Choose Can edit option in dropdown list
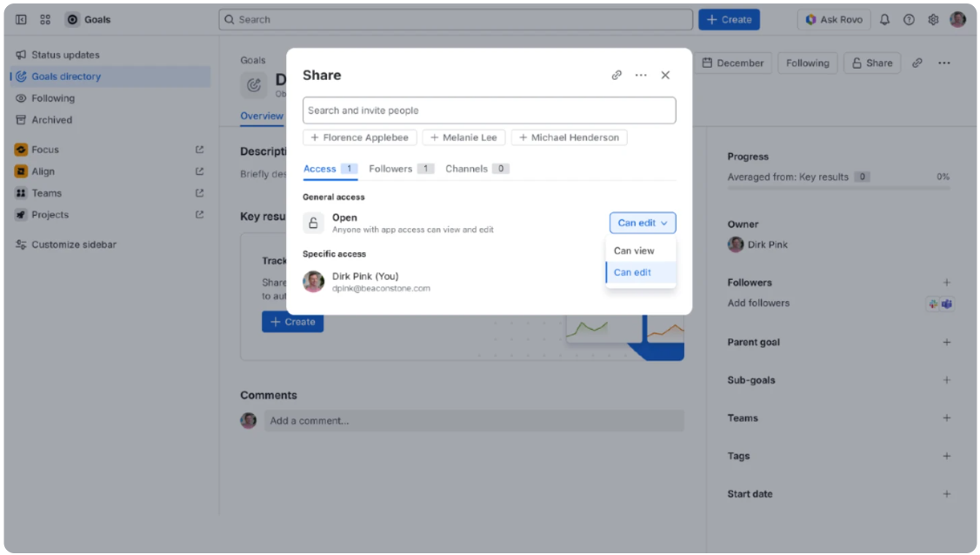980x555 pixels. [641, 272]
